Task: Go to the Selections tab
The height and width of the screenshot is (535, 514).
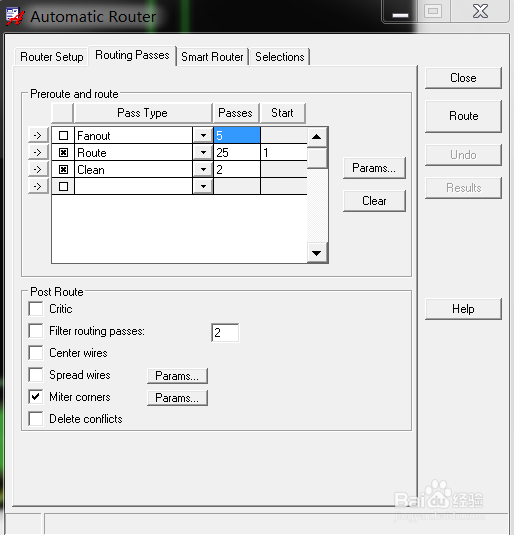Action: [x=280, y=57]
